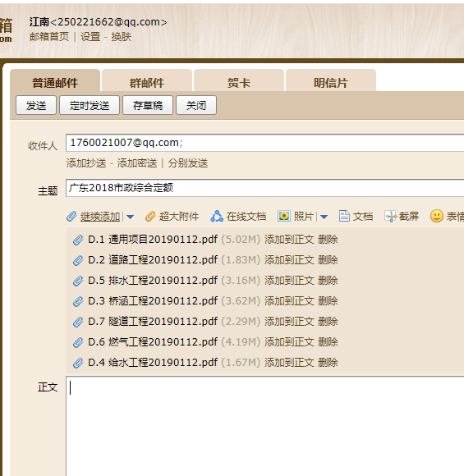The height and width of the screenshot is (476, 464).
Task: Click file name D.5 排水工程20190112.pdf
Action: [153, 281]
